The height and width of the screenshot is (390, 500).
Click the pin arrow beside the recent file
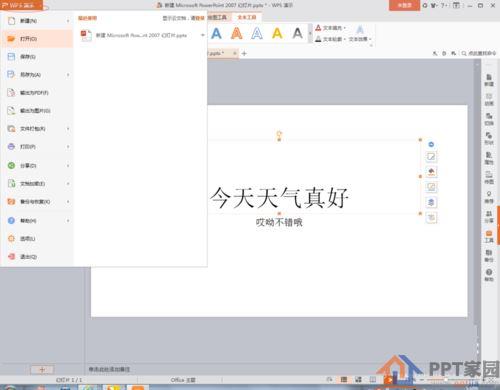[x=202, y=35]
